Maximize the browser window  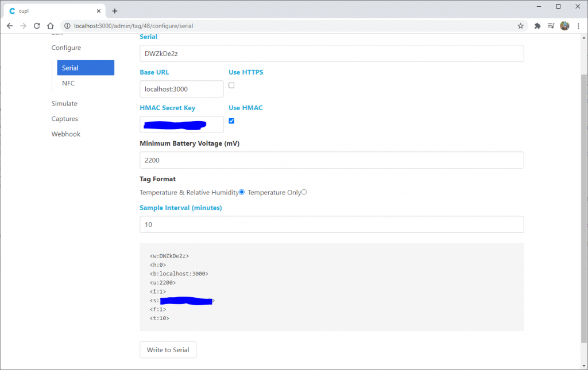pyautogui.click(x=558, y=6)
